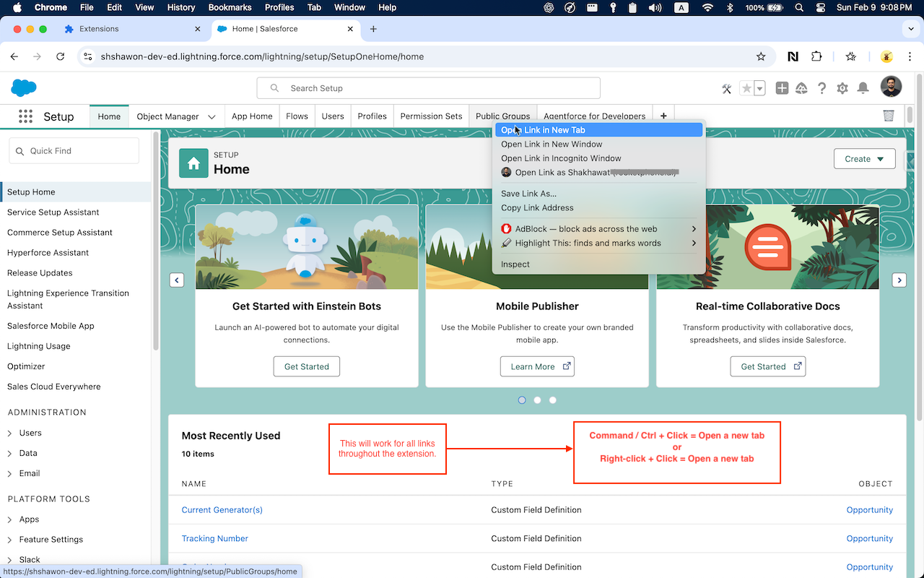
Task: Open Chrome's Extensions puzzle icon
Action: pos(816,56)
